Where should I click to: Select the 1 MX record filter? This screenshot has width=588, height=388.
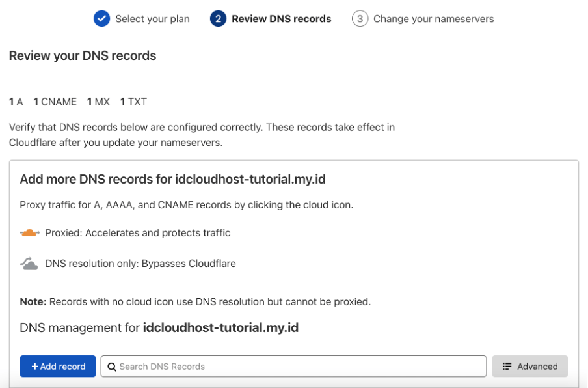tap(98, 102)
